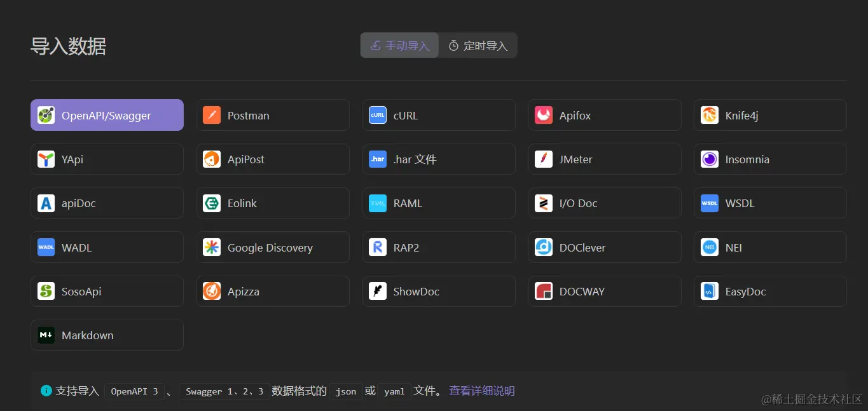This screenshot has height=411, width=868.
Task: Choose the DOCWAY import option
Action: [x=605, y=291]
